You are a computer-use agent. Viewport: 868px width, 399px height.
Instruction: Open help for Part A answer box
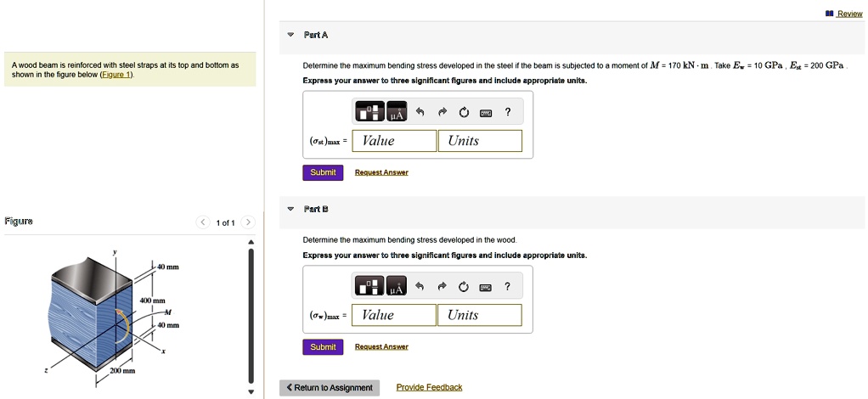(x=507, y=112)
